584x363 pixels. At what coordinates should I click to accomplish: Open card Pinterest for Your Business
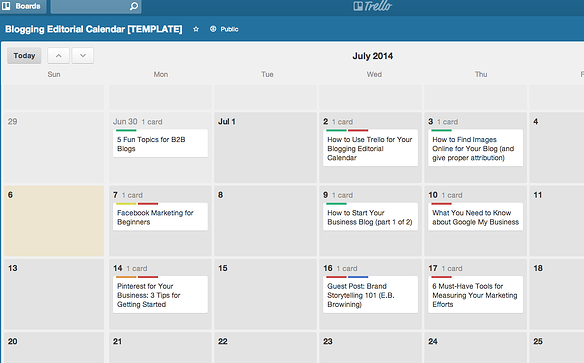[x=160, y=295]
